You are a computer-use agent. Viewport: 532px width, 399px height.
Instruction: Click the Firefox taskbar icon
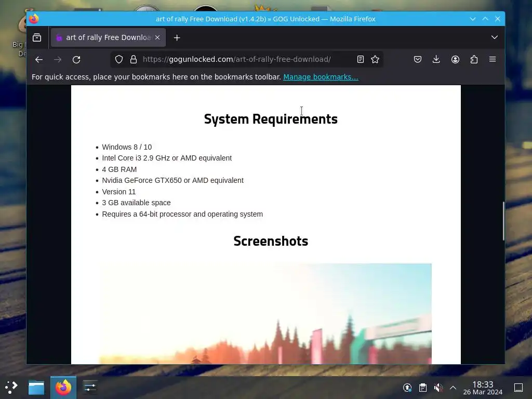63,388
